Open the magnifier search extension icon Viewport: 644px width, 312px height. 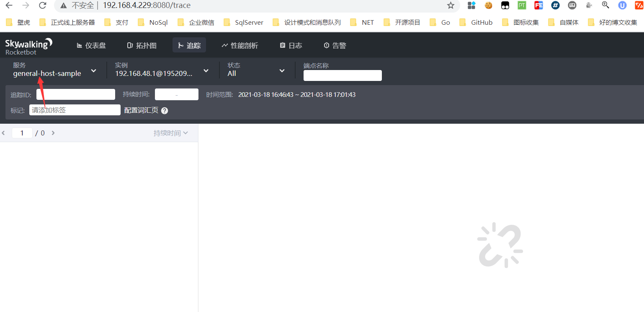point(605,5)
